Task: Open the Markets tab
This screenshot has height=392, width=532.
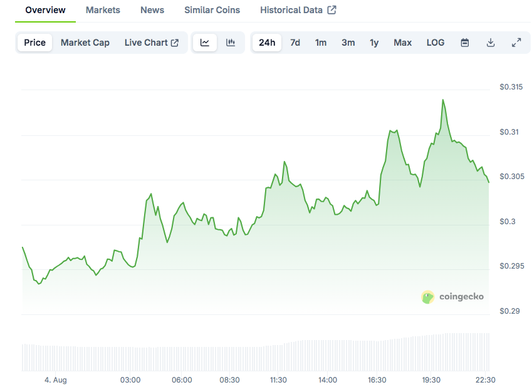Action: tap(103, 10)
